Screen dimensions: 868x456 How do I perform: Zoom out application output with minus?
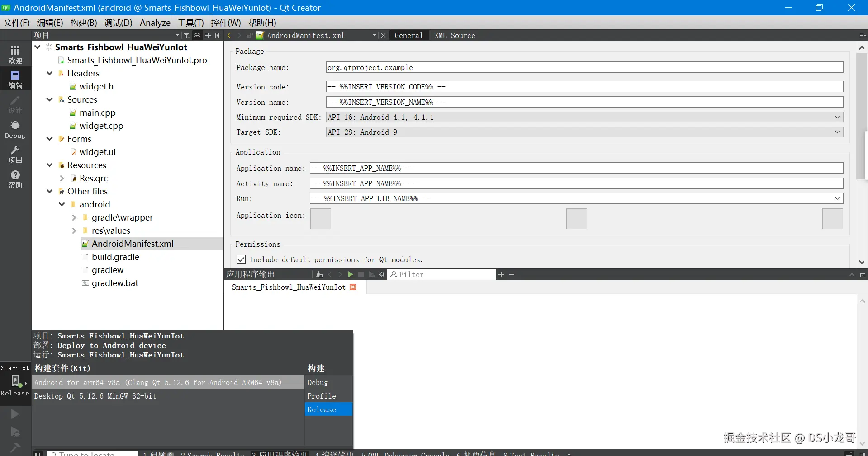[x=512, y=274]
